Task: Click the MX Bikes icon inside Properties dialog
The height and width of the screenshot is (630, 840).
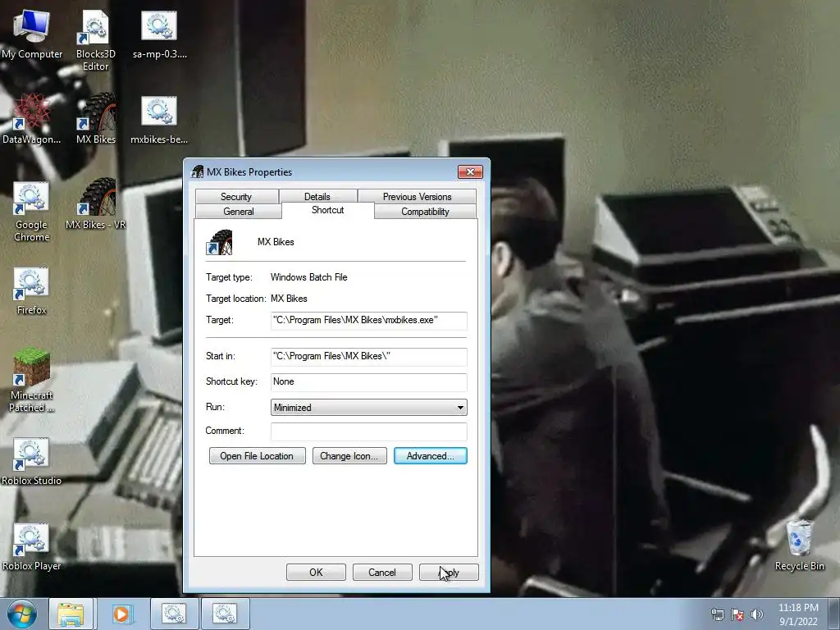Action: click(x=219, y=243)
